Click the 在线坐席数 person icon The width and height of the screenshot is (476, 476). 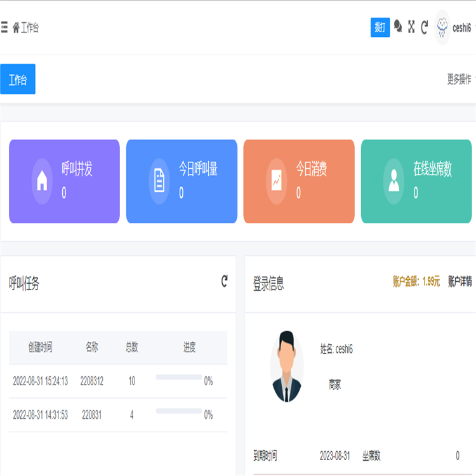click(393, 182)
